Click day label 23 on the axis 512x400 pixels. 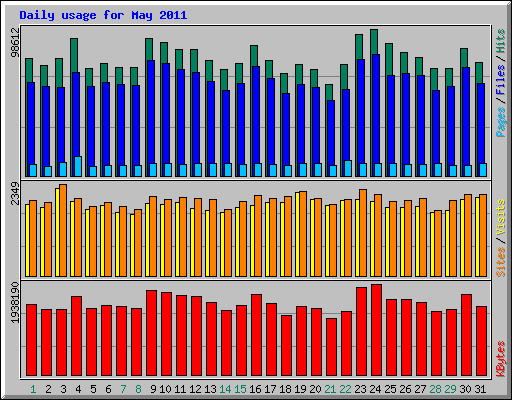tap(360, 389)
